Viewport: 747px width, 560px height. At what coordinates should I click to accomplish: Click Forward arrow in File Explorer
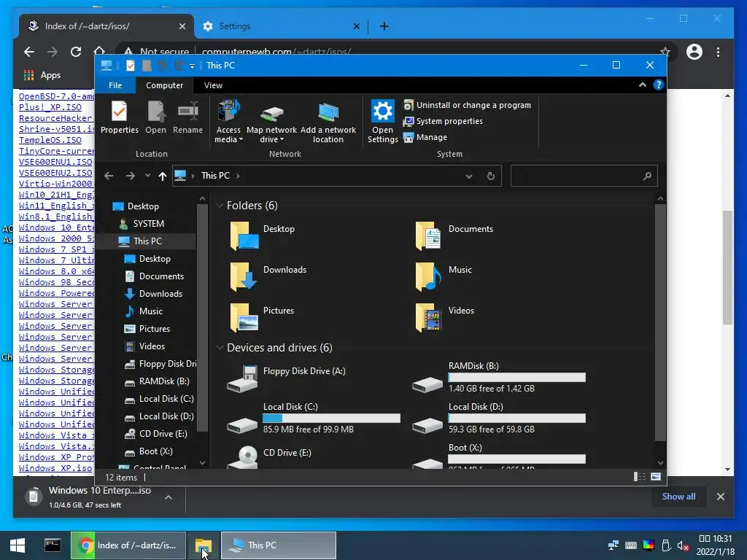130,176
